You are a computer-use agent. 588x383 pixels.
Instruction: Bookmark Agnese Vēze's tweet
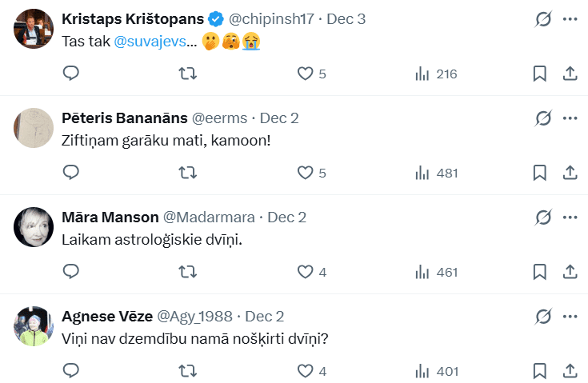540,371
